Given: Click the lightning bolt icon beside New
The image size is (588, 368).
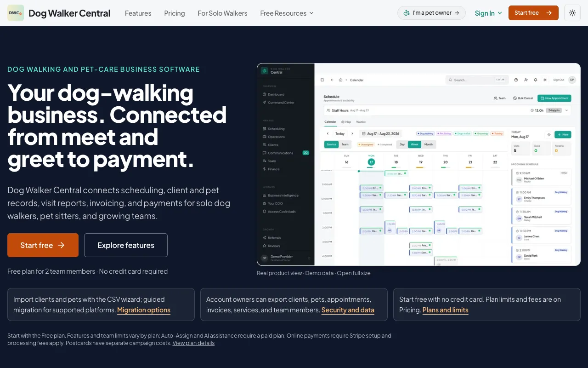Looking at the screenshot, I should (x=548, y=135).
